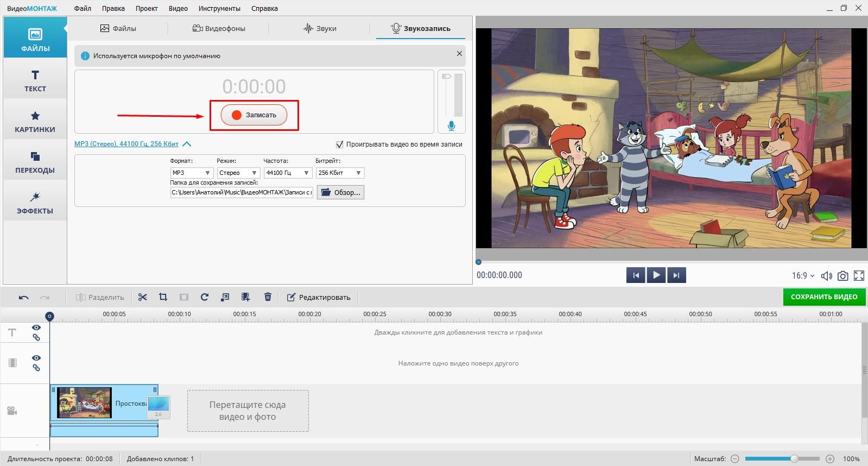
Task: Open the Инструменты menu
Action: (219, 9)
